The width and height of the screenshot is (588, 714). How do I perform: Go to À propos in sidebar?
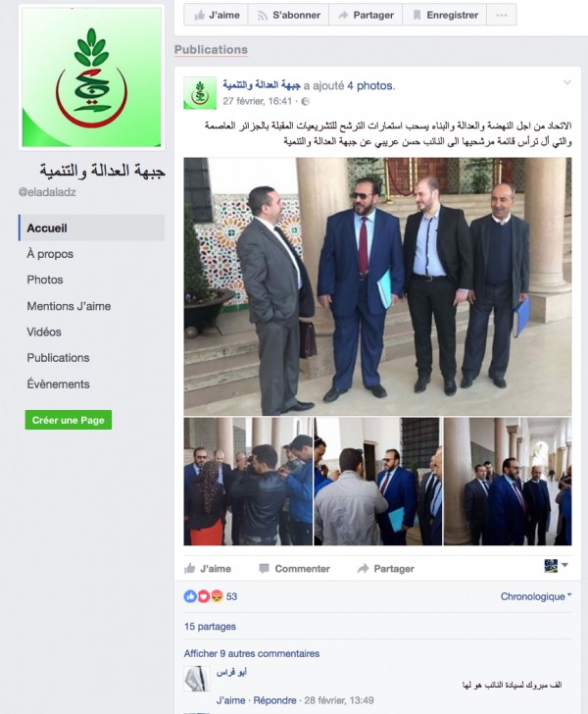(x=50, y=254)
